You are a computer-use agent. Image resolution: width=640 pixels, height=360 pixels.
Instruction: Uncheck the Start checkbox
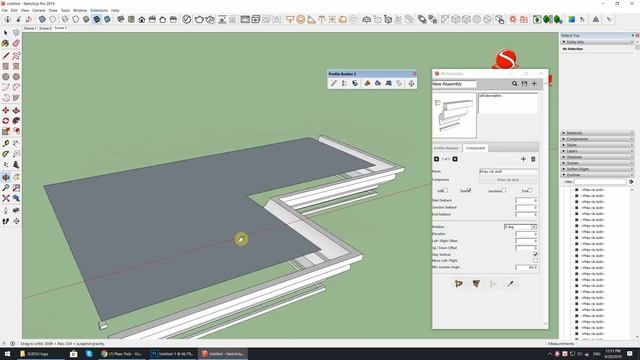pyautogui.click(x=469, y=191)
